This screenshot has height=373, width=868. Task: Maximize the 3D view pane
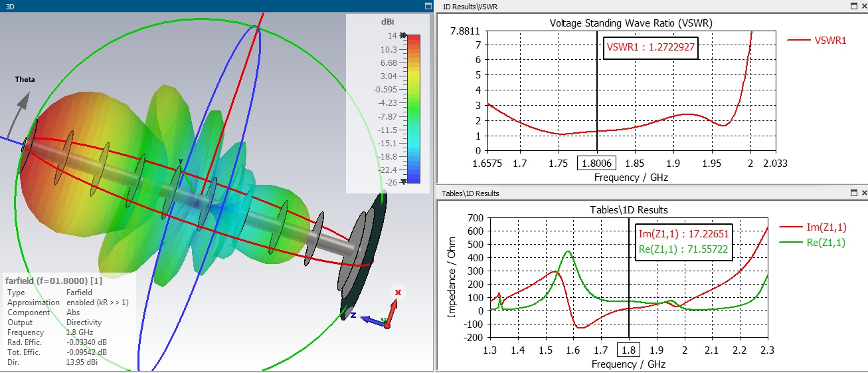point(428,6)
